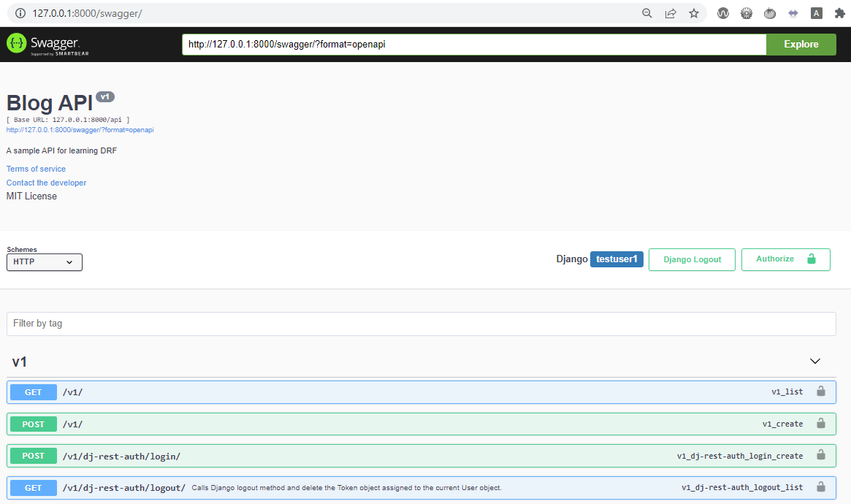Expand the POST /v1/ operation
The height and width of the screenshot is (504, 851).
coord(421,424)
